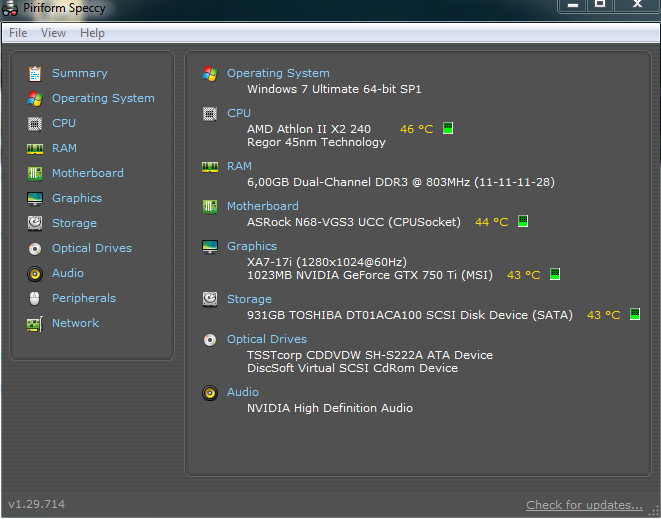Click the green temperature indicator beside TOSHIBA disk

click(635, 314)
